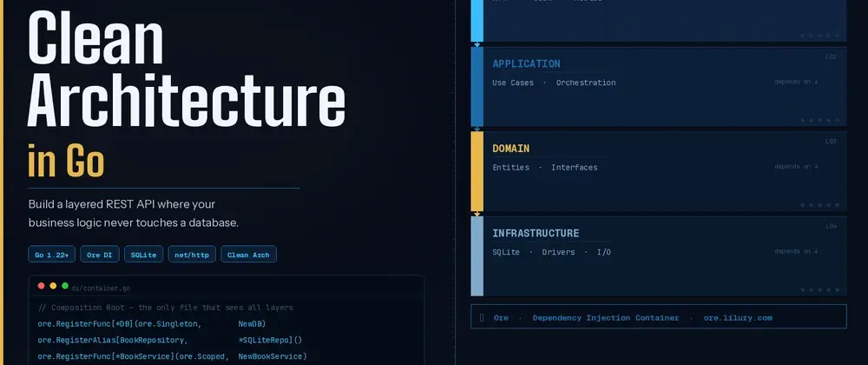Click the DOMAIN layer heading
The width and height of the screenshot is (868, 365).
pyautogui.click(x=511, y=149)
